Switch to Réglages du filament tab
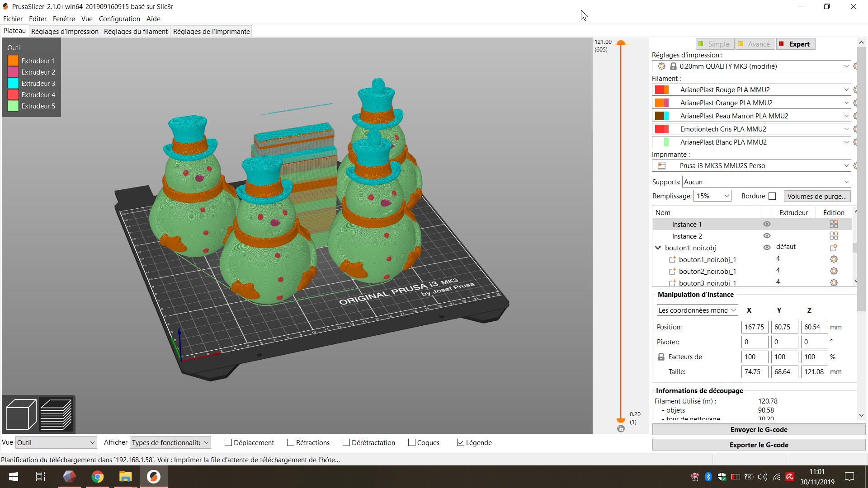 (136, 32)
